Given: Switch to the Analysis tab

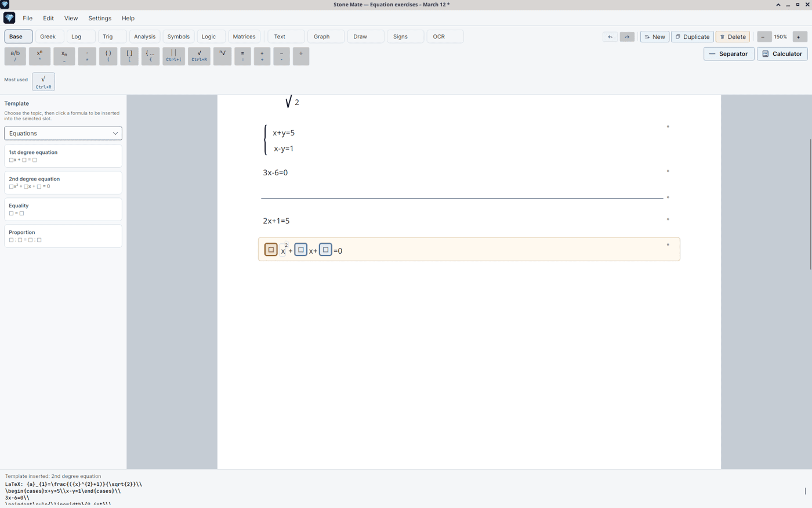Looking at the screenshot, I should 144,37.
